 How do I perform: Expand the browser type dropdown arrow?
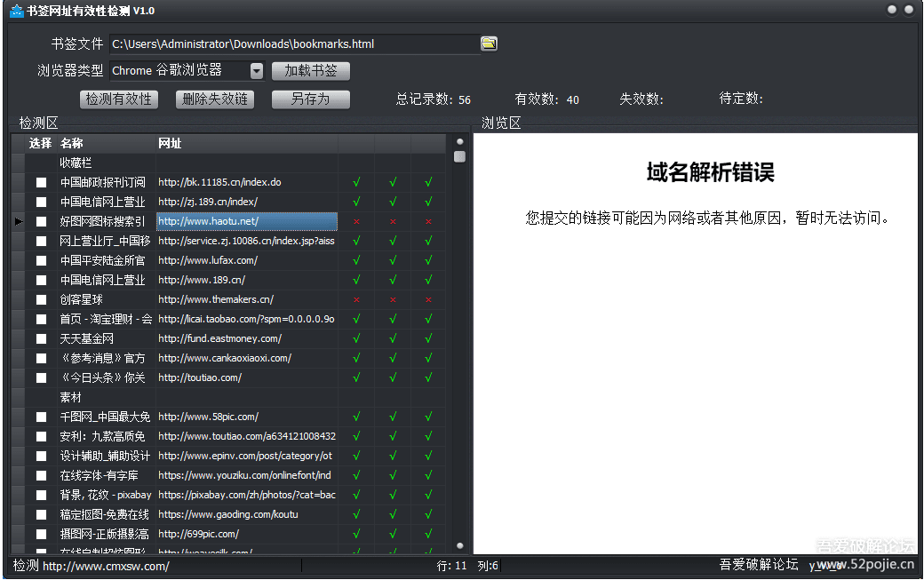pos(257,71)
